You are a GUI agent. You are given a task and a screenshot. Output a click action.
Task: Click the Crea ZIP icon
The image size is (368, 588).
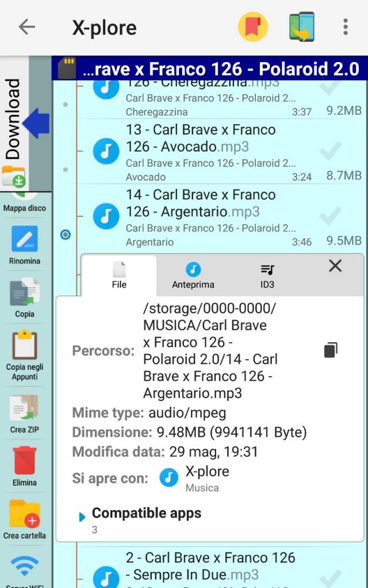[24, 408]
